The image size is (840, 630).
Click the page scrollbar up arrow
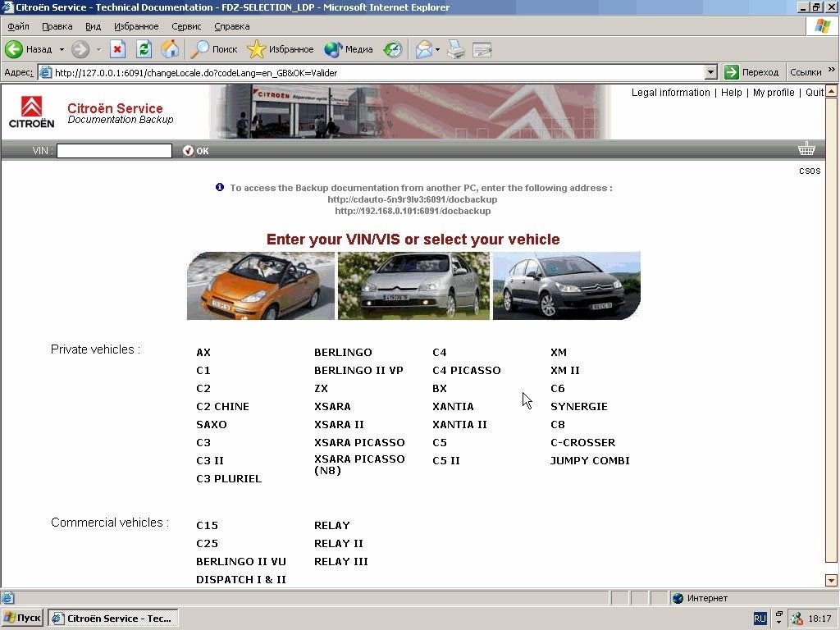click(831, 91)
